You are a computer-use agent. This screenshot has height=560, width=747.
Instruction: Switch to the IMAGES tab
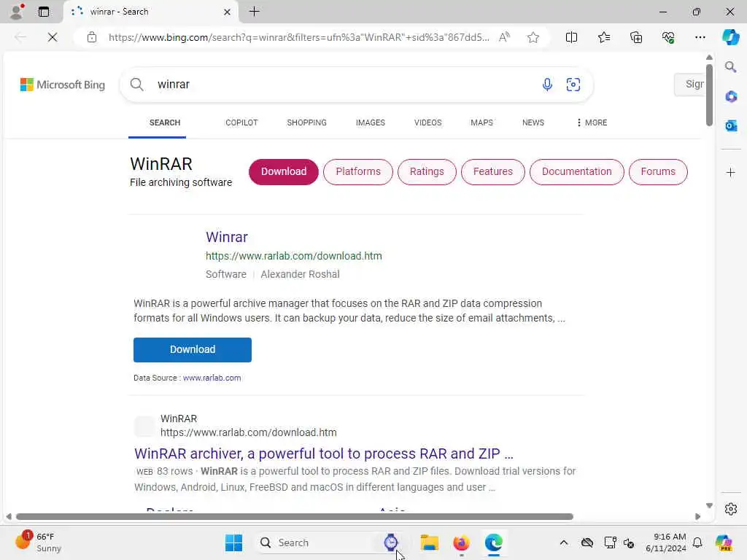pyautogui.click(x=370, y=122)
